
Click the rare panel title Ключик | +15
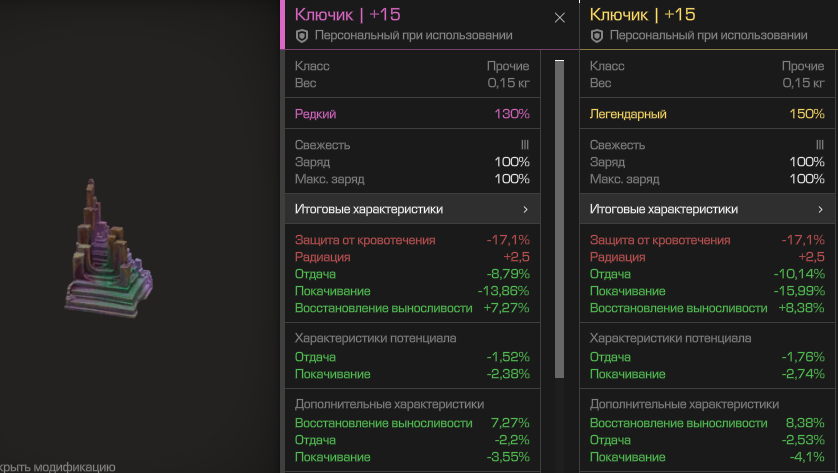pyautogui.click(x=347, y=14)
